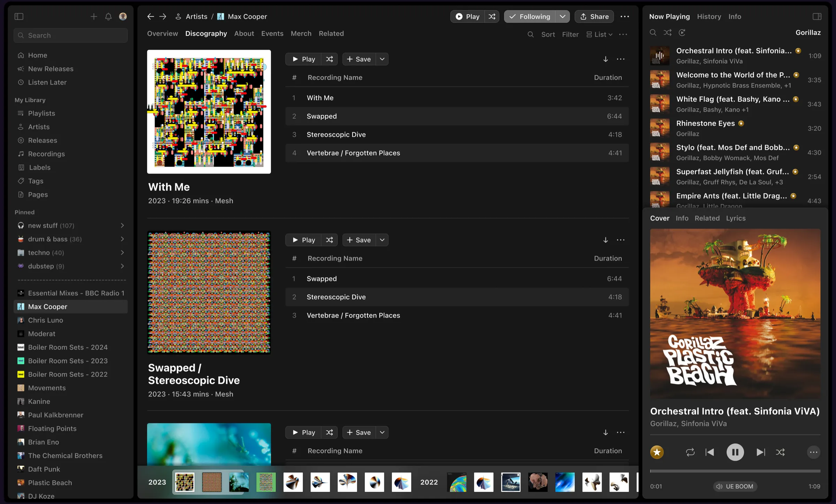Click the plus add icon in sidebar
Viewport: 836px width, 504px height.
coord(94,16)
